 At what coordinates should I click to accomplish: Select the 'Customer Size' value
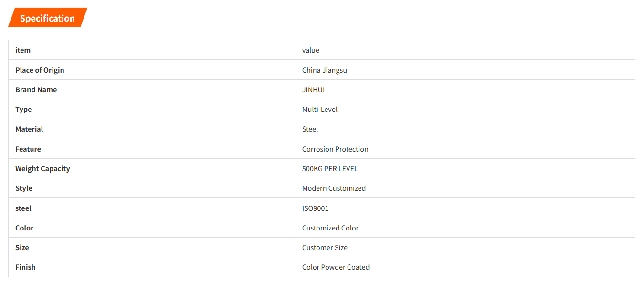tap(325, 248)
